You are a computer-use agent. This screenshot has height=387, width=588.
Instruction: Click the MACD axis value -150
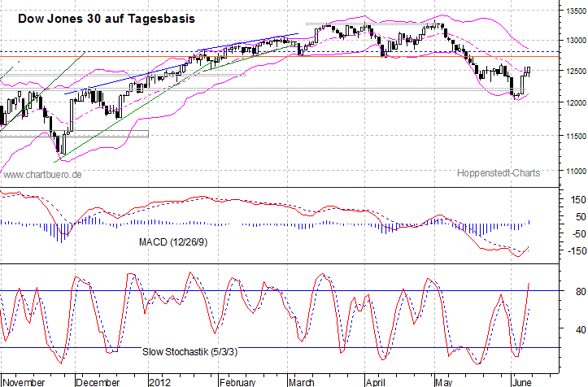576,251
